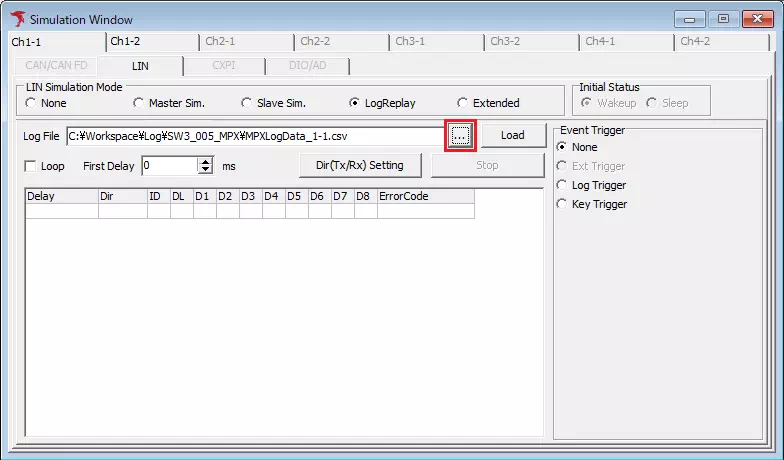Choose the Extended simulation mode
The image size is (784, 460).
pos(462,103)
